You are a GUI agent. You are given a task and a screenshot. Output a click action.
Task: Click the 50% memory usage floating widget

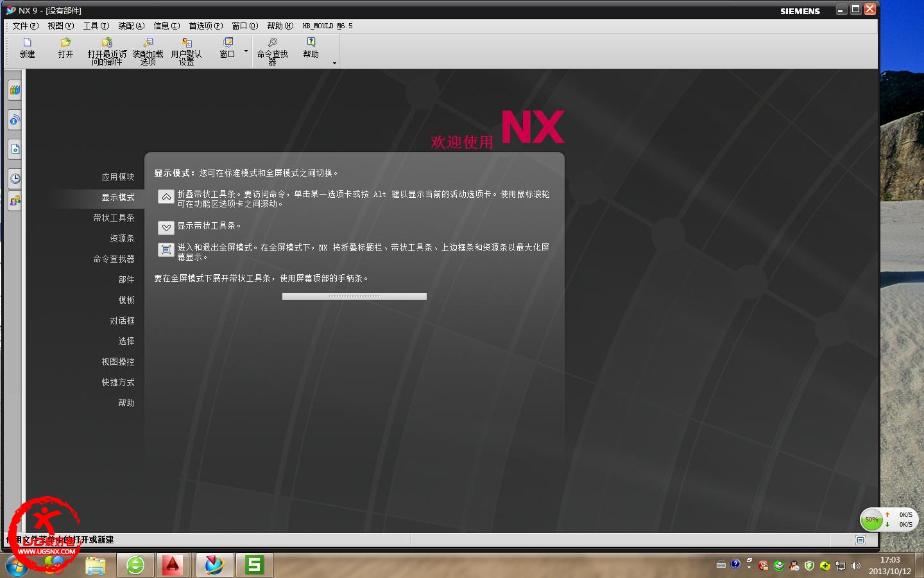coord(872,520)
